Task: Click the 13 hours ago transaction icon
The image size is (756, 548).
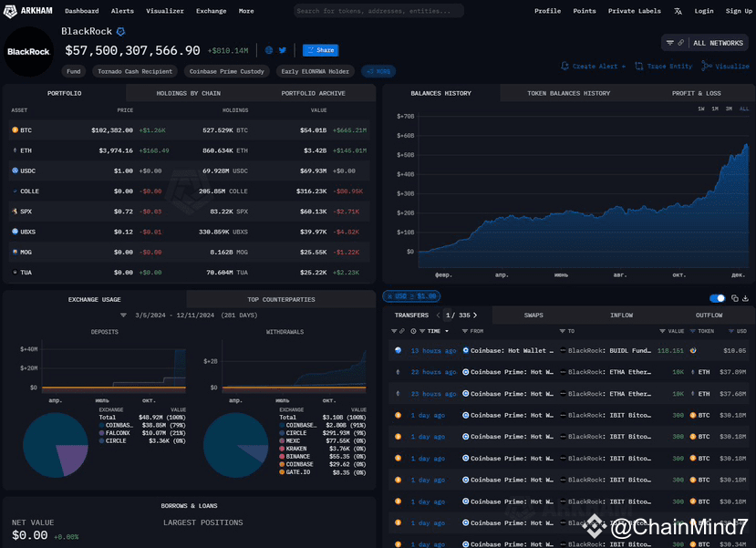Action: (x=398, y=350)
